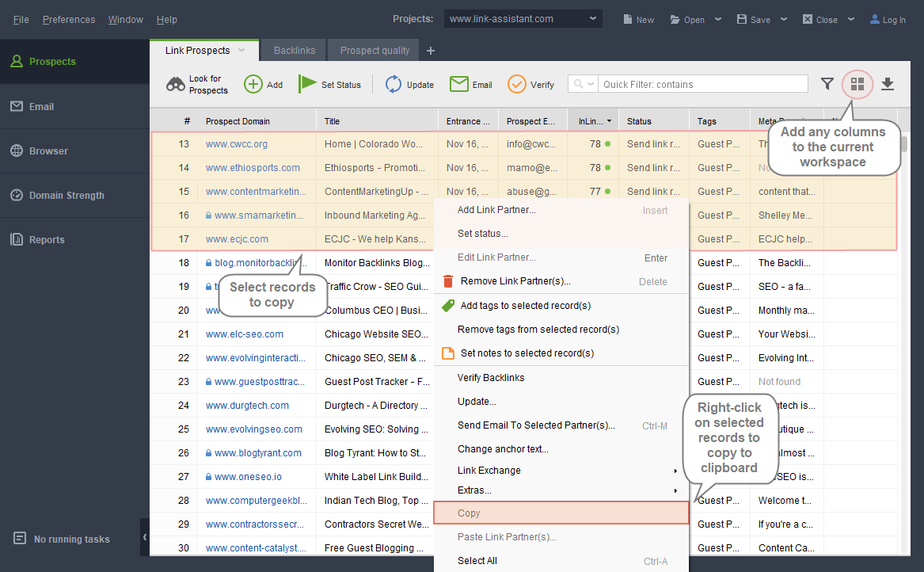Switch to the Prospect quality tab
The height and width of the screenshot is (572, 924).
coord(375,51)
